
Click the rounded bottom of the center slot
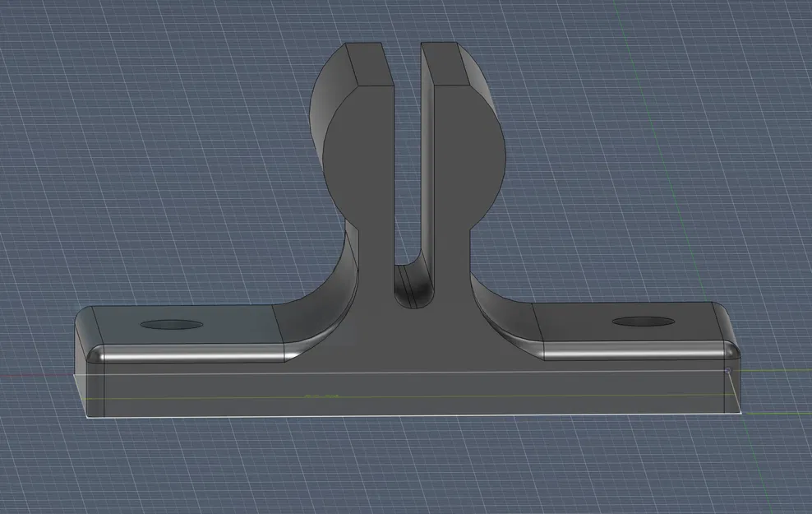(x=413, y=288)
